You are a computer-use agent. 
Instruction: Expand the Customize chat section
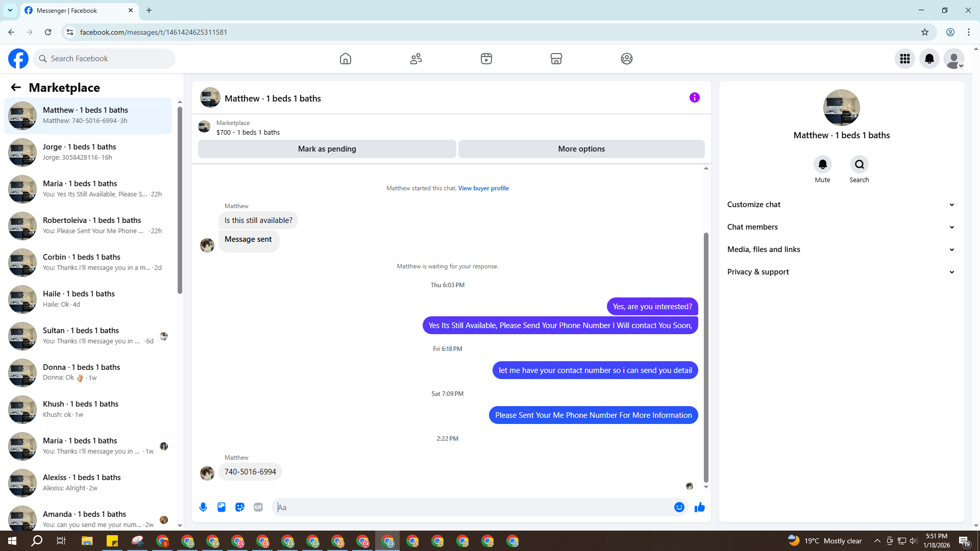[841, 205]
